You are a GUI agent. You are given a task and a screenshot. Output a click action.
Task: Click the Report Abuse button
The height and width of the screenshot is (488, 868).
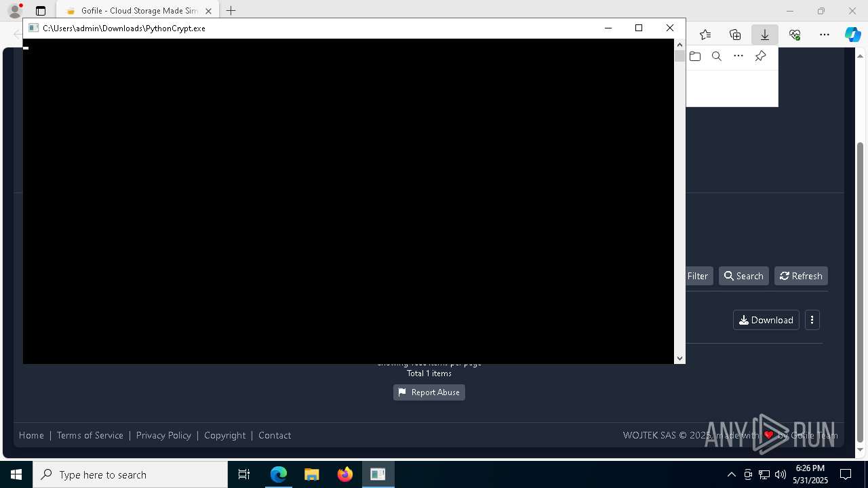(x=429, y=392)
